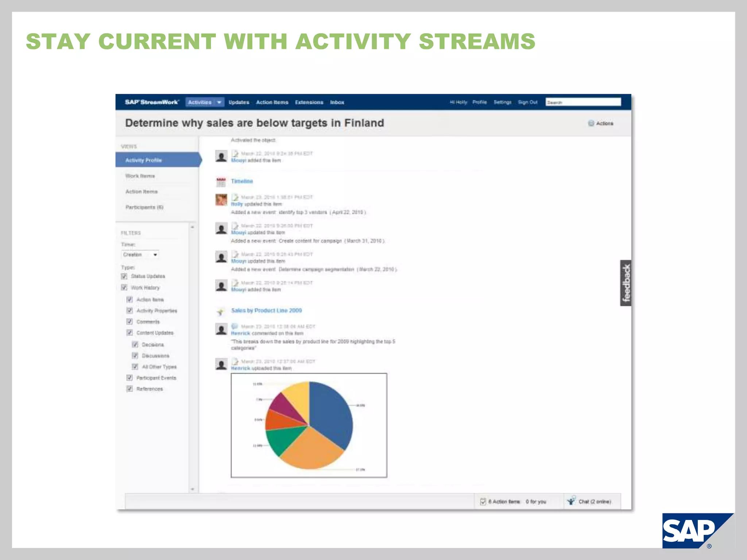Toggle the Work History checkbox
This screenshot has height=560, width=747.
coord(124,288)
